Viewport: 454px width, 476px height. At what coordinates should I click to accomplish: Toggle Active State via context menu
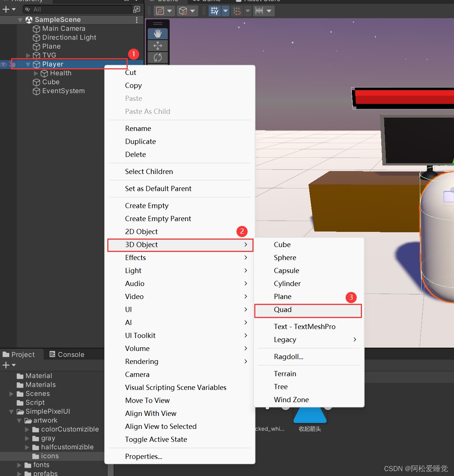[x=156, y=439]
